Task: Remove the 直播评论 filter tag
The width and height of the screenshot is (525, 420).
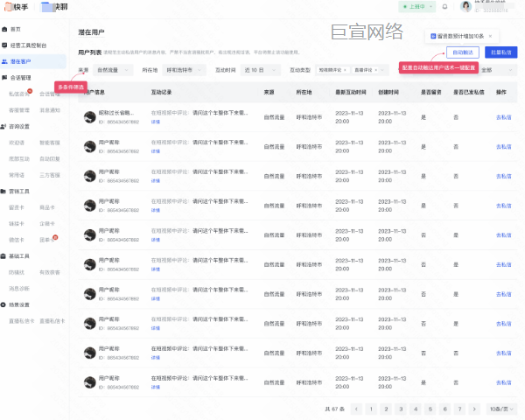Action: pos(375,70)
